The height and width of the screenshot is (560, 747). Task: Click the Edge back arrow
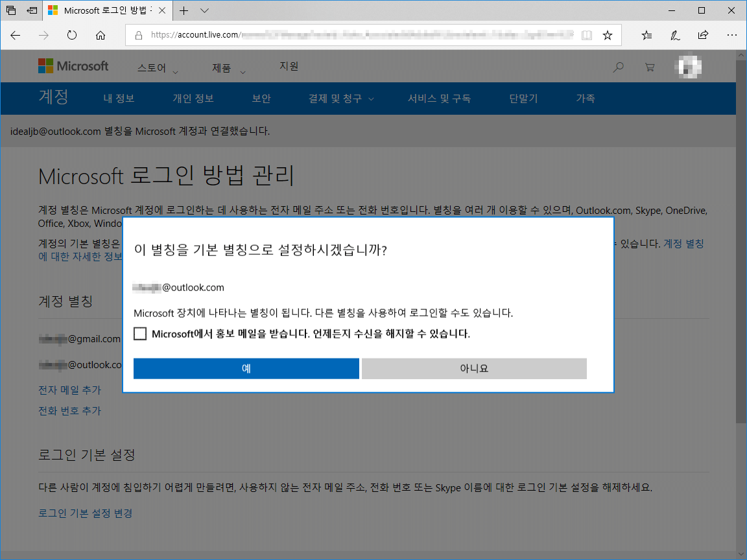coord(16,35)
